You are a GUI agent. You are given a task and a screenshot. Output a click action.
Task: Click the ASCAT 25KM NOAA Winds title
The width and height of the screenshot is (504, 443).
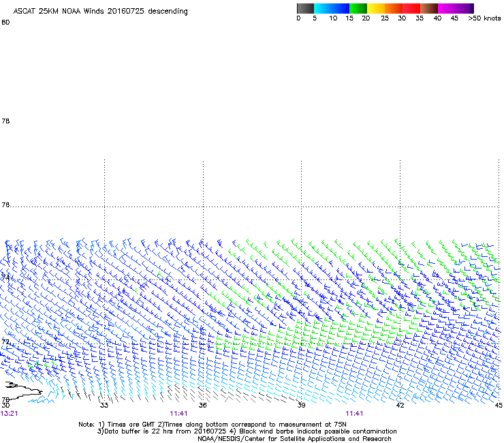pos(100,12)
